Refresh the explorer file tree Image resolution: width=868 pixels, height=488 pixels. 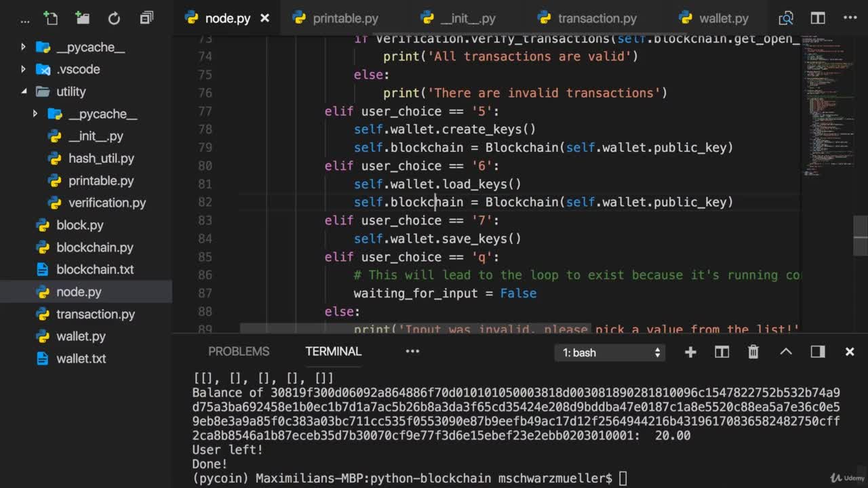[114, 18]
